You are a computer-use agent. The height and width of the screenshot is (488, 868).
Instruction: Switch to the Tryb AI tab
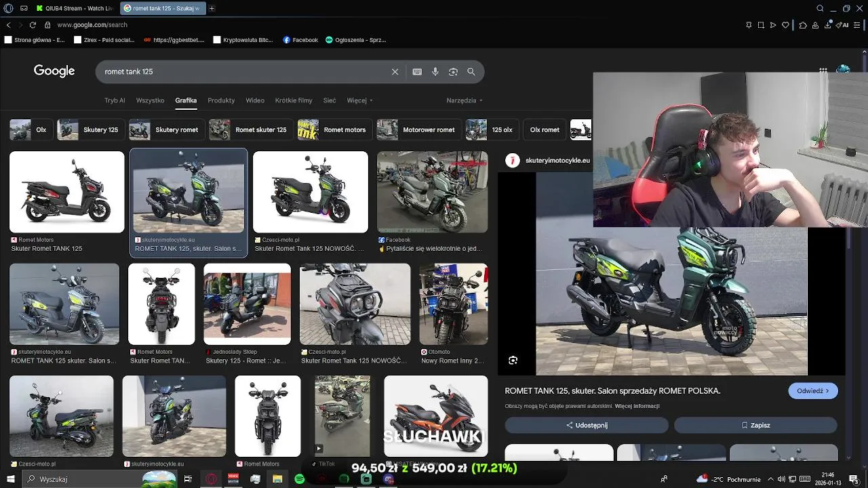point(115,100)
